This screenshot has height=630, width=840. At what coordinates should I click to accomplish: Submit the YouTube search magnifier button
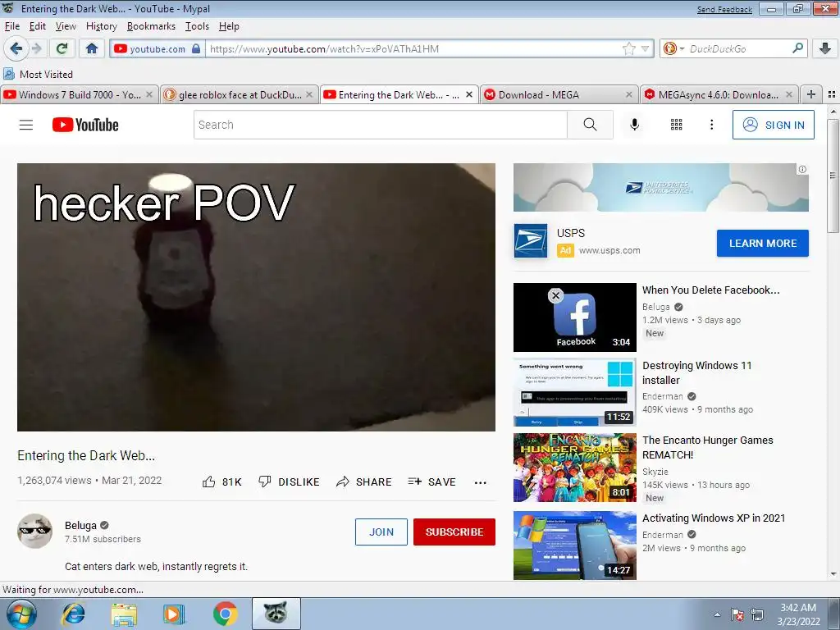pos(590,125)
